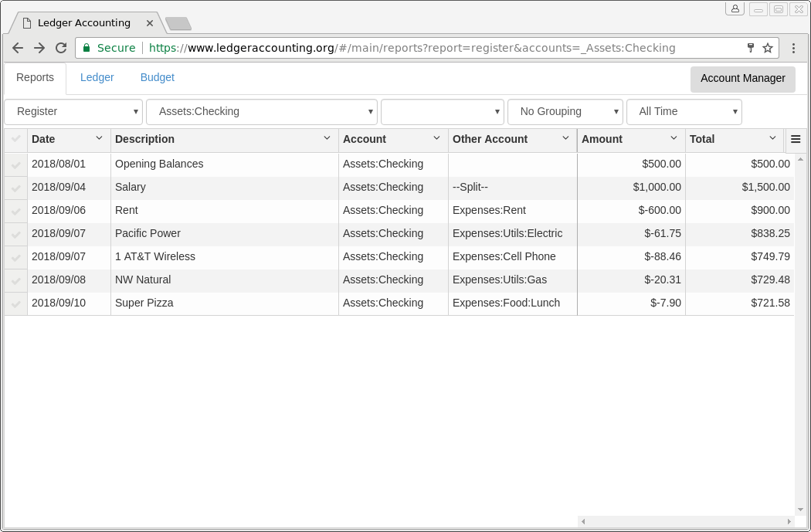This screenshot has width=811, height=532.
Task: Open the Amount column header menu
Action: [673, 138]
